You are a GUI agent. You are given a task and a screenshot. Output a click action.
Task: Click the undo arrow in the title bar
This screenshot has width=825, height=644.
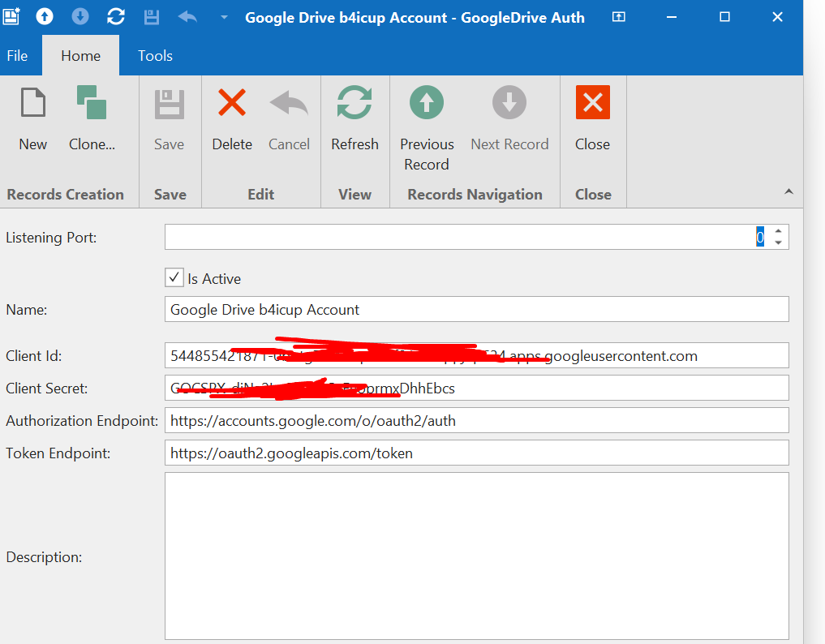[187, 17]
